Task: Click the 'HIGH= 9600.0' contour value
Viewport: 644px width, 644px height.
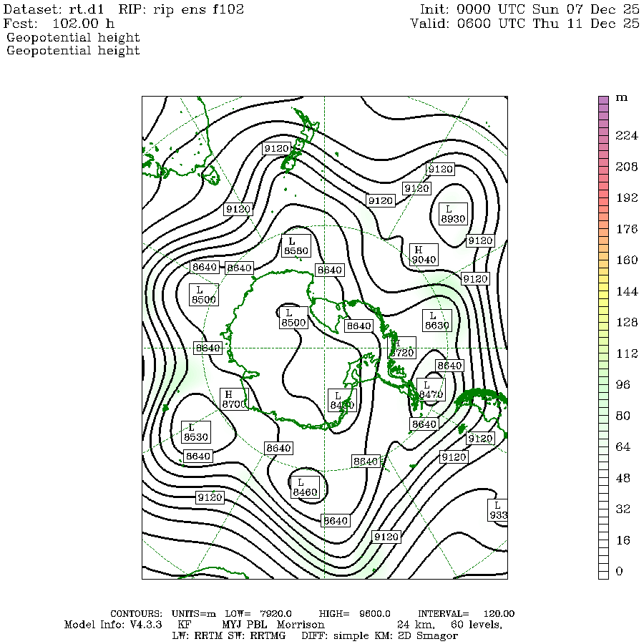Action: (354, 614)
